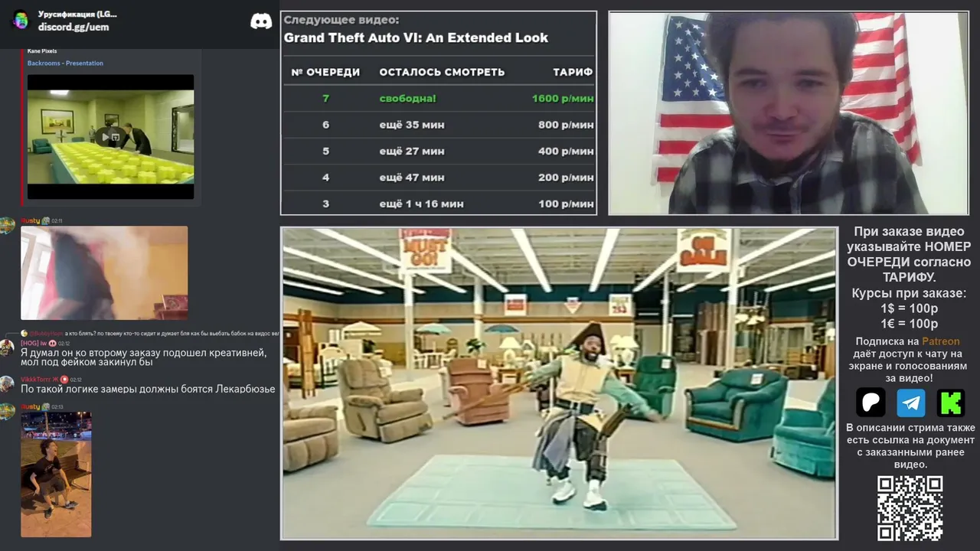
Task: Click Rusty's avatar beside the 02:13 message
Action: click(8, 411)
